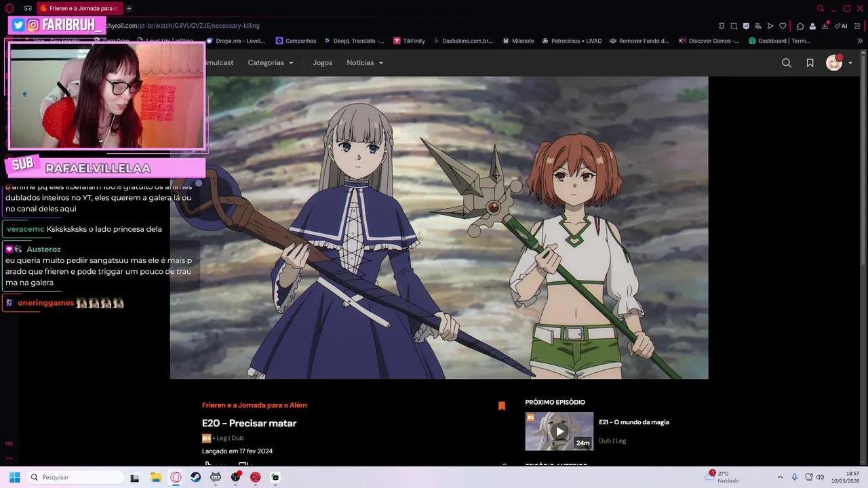Open a new browser tab
The height and width of the screenshot is (488, 868).
[x=129, y=8]
